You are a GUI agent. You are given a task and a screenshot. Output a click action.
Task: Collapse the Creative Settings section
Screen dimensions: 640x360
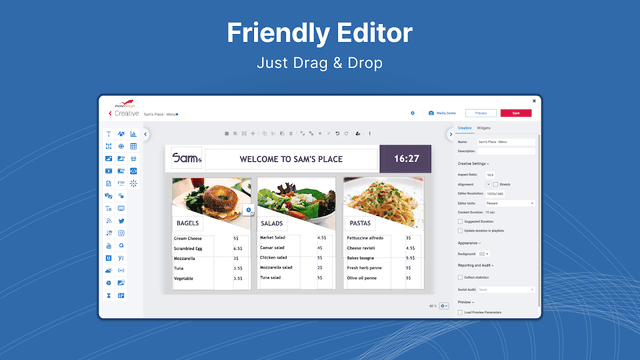(x=473, y=164)
